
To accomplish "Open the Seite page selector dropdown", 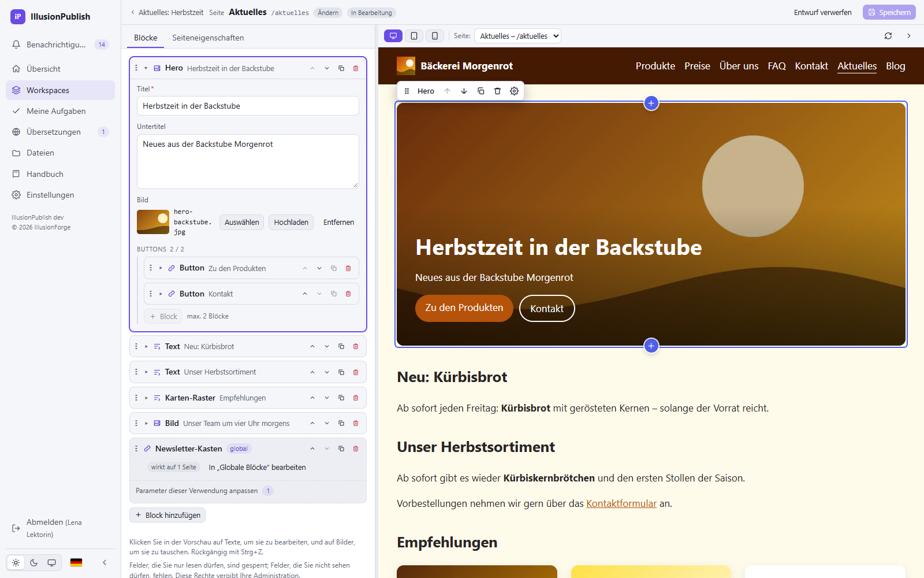I will [x=517, y=36].
